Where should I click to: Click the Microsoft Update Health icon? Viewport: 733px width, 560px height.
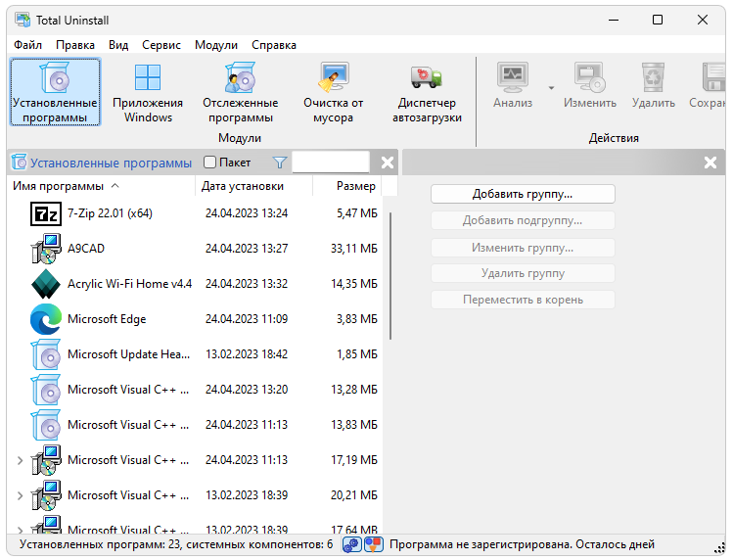[x=46, y=354]
